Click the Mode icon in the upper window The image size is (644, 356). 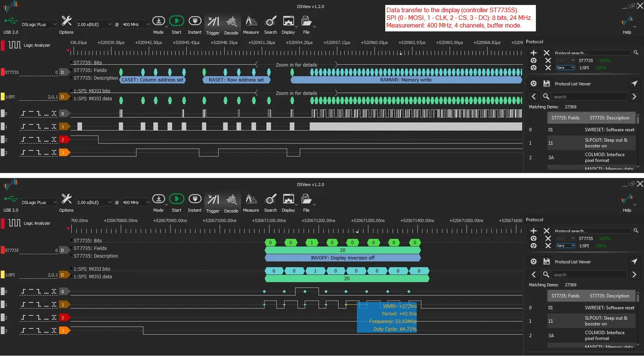(158, 21)
